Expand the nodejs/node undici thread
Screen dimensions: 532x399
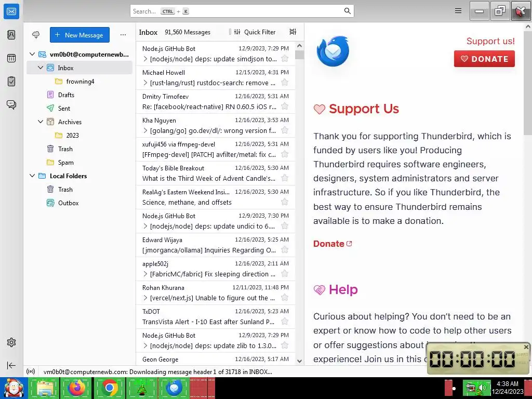145,226
